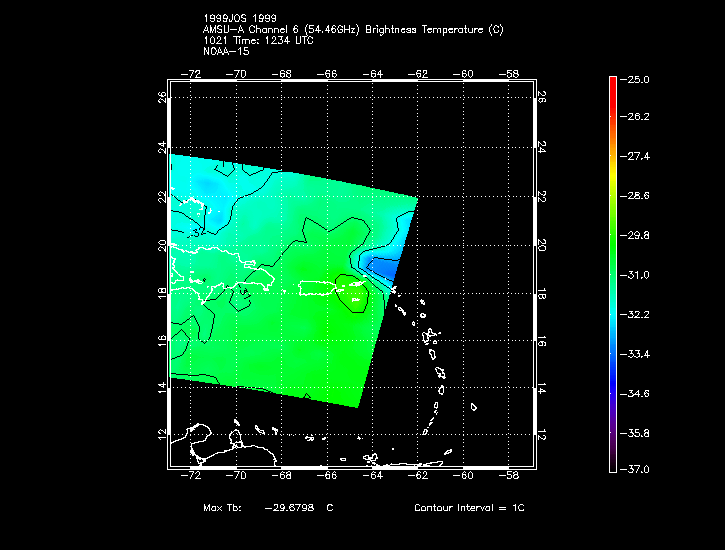Click the '-68' label on the top longitude axis
725x550 pixels.
(x=282, y=74)
